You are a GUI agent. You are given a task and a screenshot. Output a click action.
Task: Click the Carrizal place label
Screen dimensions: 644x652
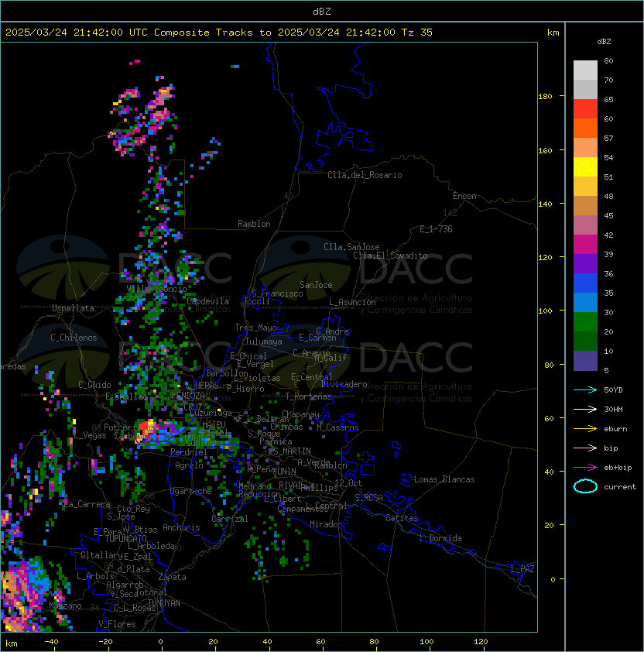click(x=230, y=519)
